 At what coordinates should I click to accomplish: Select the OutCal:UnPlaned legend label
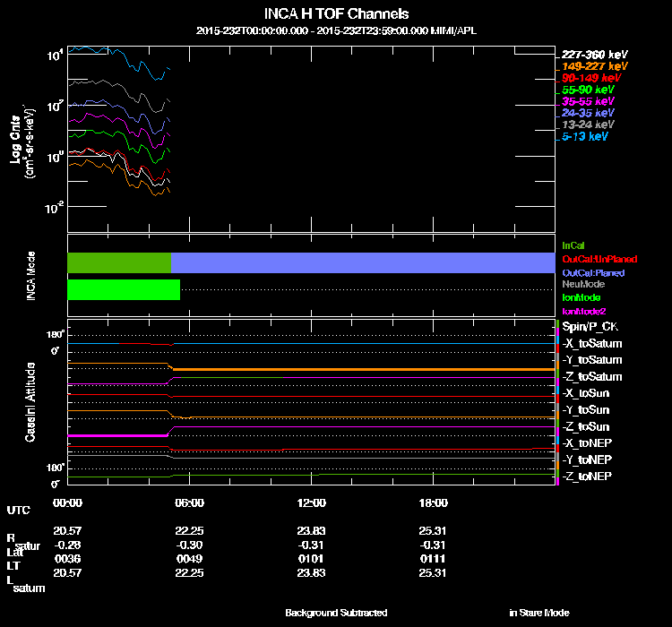click(x=599, y=259)
